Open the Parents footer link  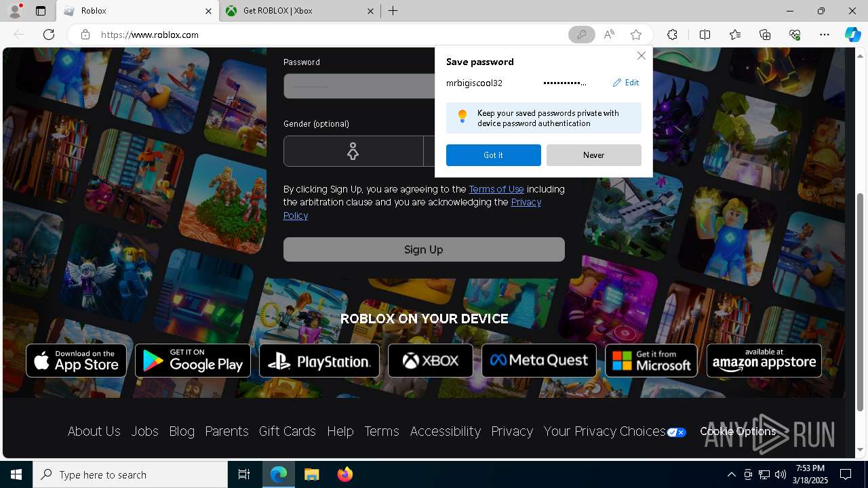226,431
